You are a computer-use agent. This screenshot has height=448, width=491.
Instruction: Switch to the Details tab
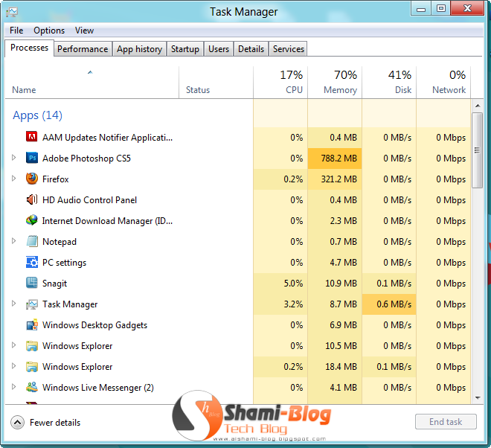(251, 49)
